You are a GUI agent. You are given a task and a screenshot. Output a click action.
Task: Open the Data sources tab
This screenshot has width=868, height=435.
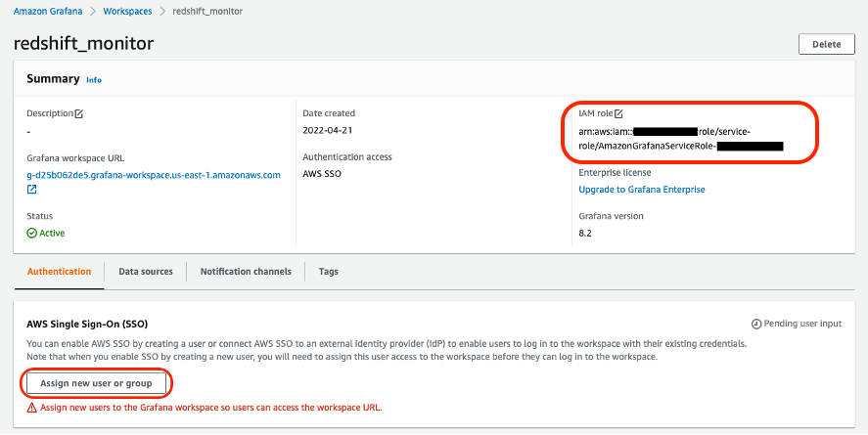[146, 272]
